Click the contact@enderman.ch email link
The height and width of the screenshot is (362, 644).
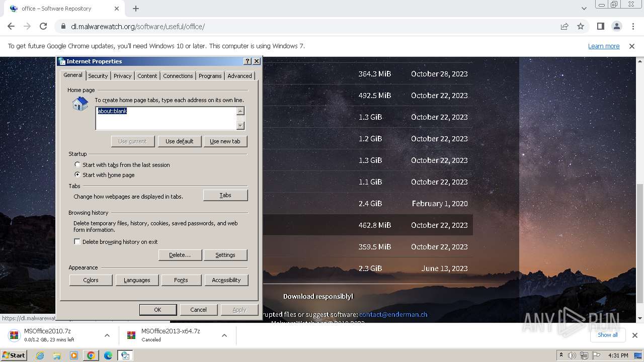[x=393, y=314]
